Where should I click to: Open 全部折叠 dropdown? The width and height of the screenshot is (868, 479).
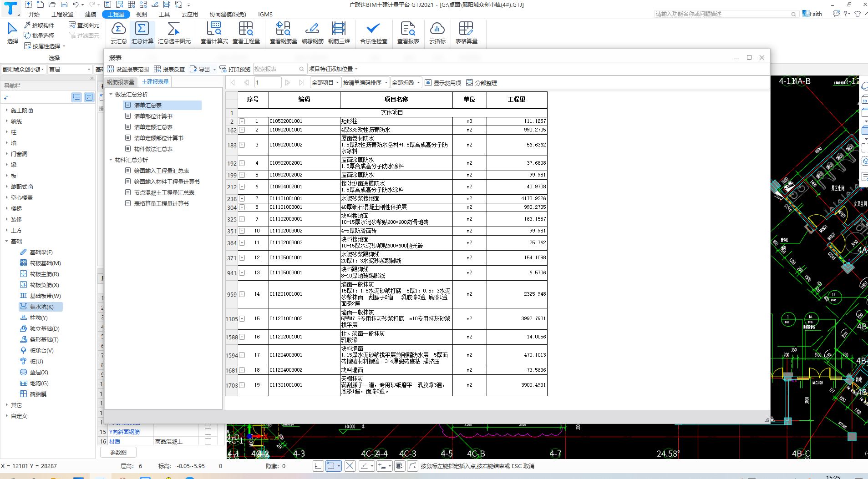pyautogui.click(x=406, y=82)
